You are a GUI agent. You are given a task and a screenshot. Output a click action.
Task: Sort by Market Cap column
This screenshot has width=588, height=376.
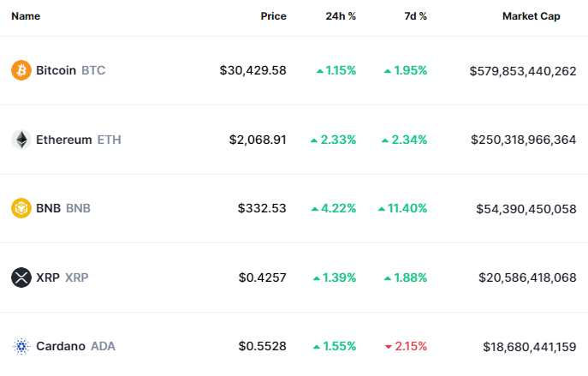tap(531, 16)
